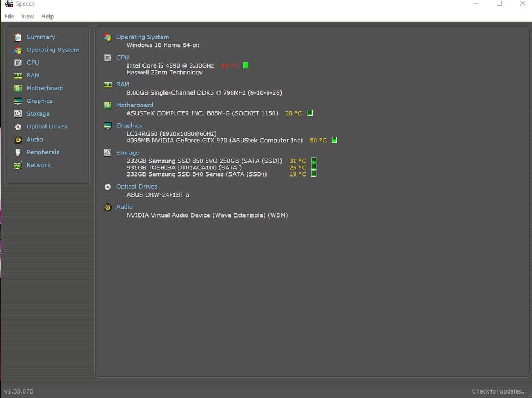The image size is (532, 398).
Task: Open Peripherals section in sidebar
Action: tap(43, 152)
